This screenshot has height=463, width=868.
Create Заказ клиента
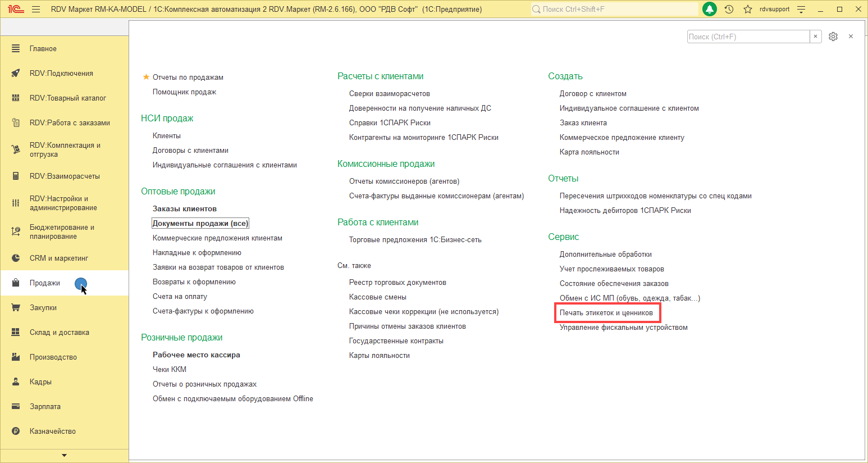[x=583, y=123]
